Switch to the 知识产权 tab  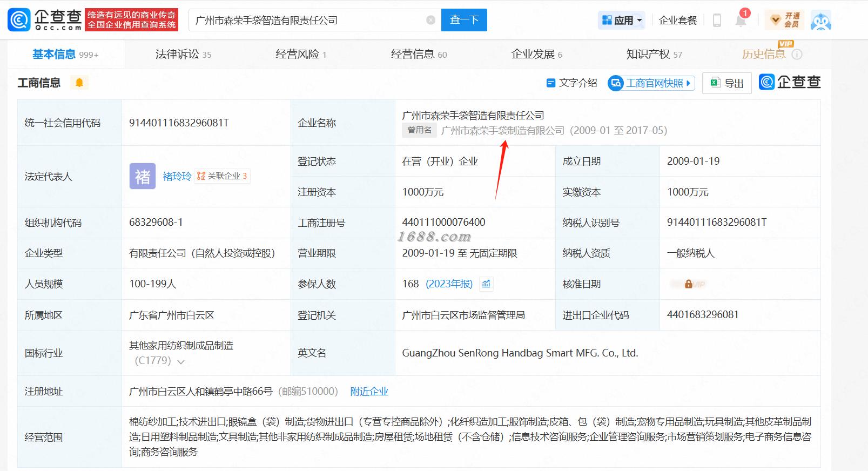click(654, 55)
